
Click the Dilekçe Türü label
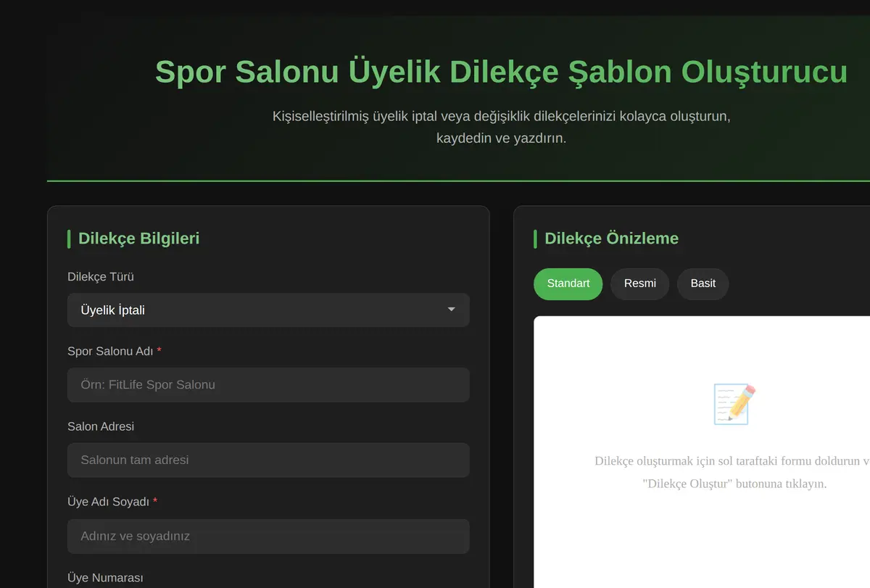pyautogui.click(x=101, y=277)
